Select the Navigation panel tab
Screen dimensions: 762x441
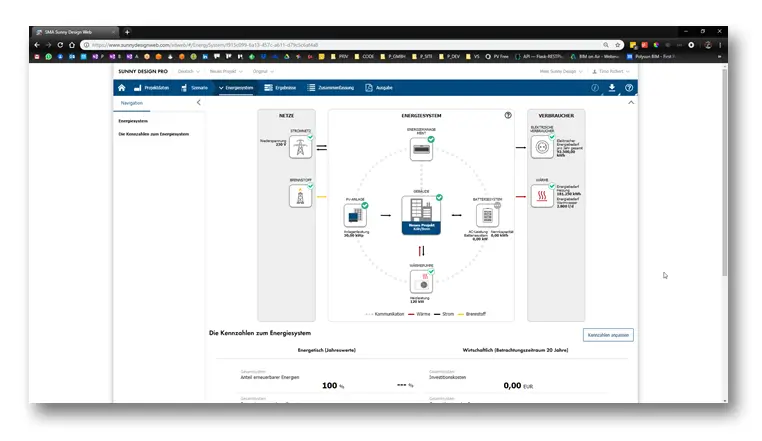132,103
